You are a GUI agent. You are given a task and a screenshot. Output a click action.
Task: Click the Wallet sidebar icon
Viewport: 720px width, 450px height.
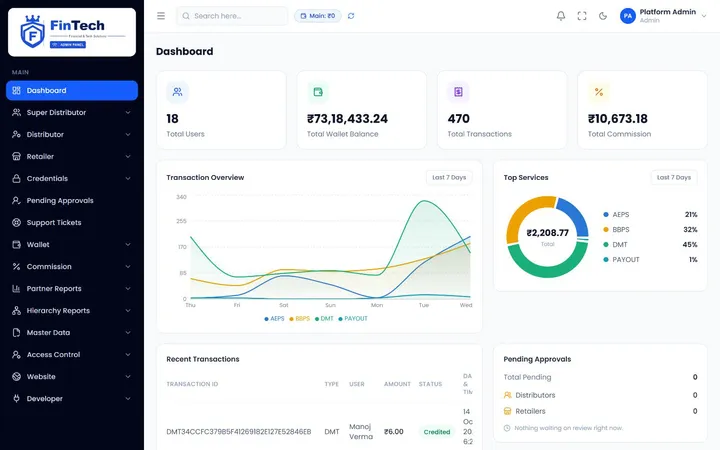(x=17, y=245)
